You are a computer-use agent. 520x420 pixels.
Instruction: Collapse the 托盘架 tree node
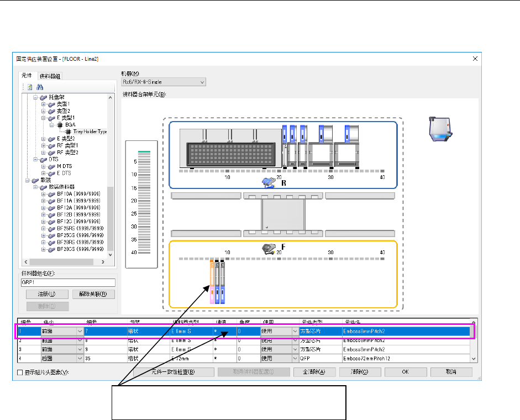35,97
